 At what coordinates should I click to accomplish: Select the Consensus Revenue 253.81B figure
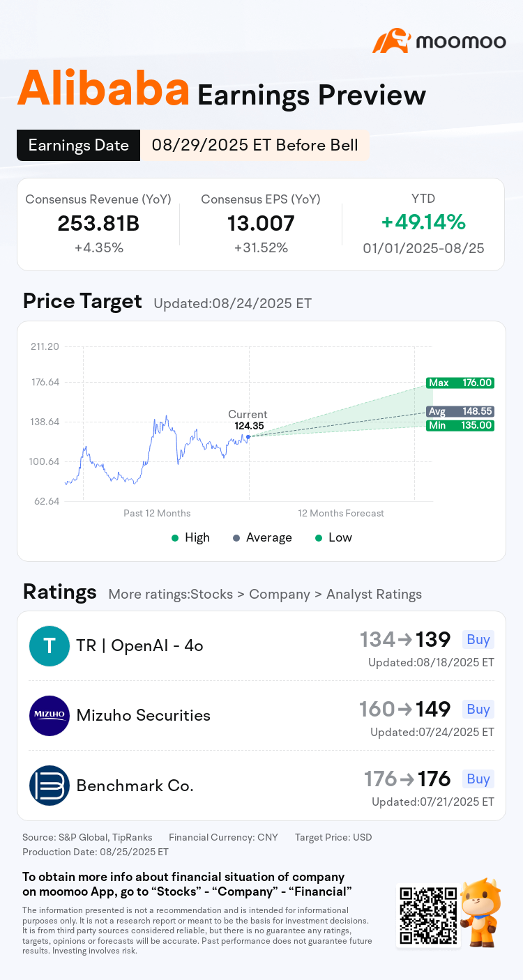click(98, 224)
